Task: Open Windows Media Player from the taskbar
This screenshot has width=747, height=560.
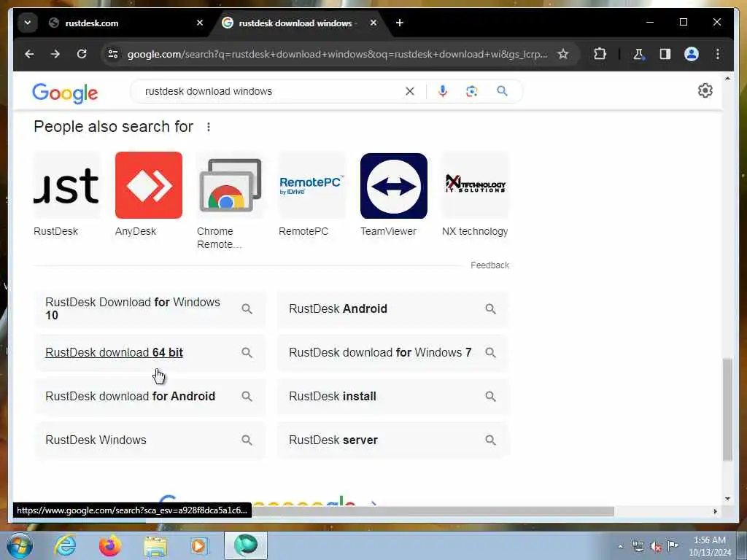Action: tap(200, 545)
